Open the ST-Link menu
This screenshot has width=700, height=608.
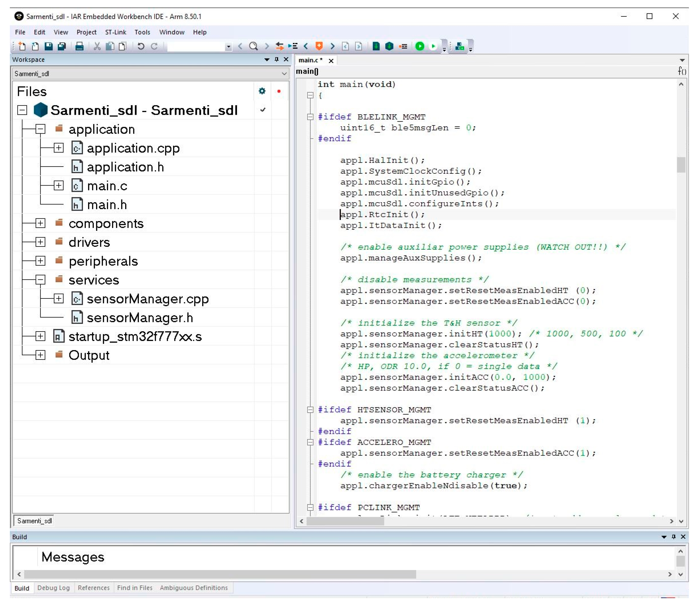115,32
